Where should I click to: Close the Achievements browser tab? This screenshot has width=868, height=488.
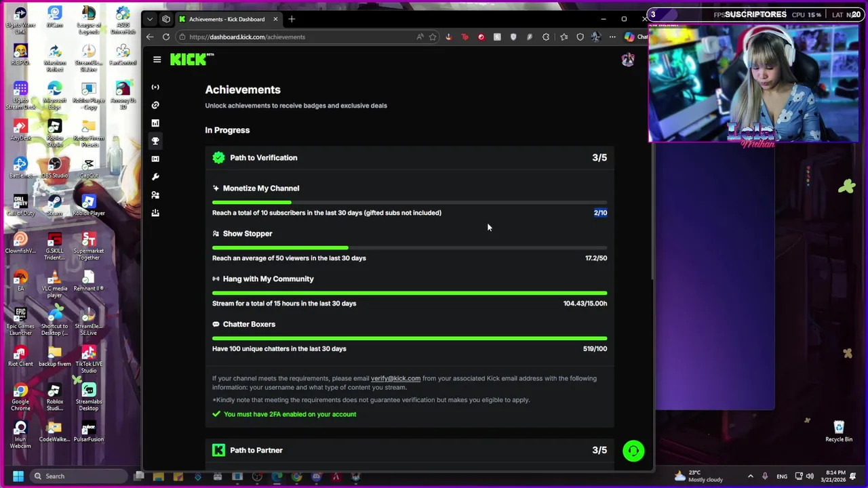point(275,19)
